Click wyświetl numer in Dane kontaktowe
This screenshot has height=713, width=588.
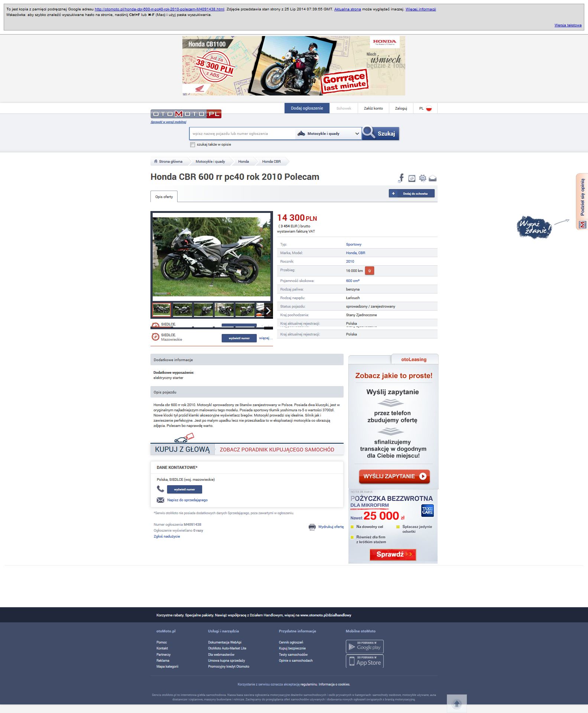(185, 489)
